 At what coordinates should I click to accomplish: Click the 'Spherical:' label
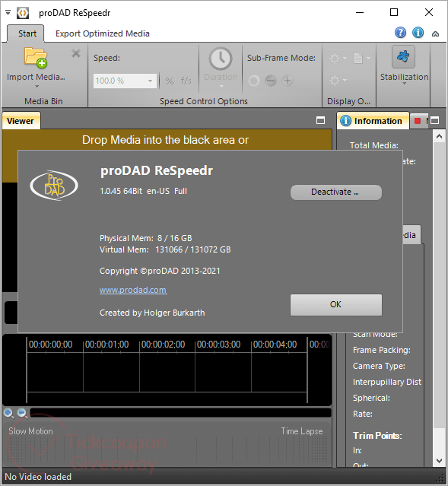point(371,398)
